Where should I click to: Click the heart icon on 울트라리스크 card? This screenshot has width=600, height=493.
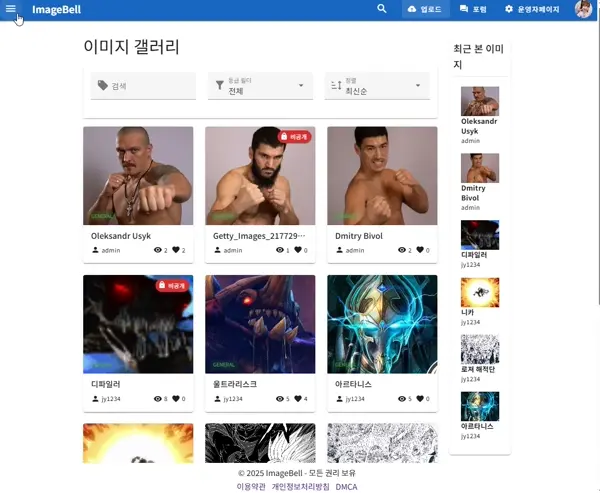point(298,399)
